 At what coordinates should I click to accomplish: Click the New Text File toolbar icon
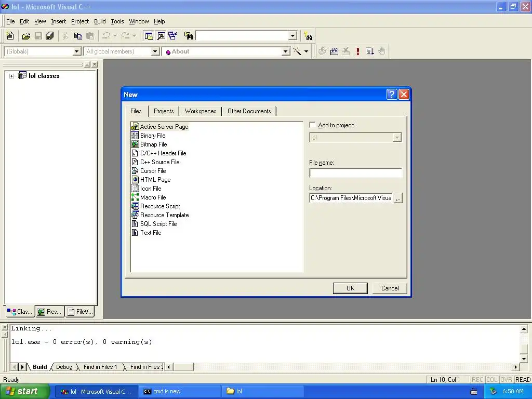tap(10, 36)
